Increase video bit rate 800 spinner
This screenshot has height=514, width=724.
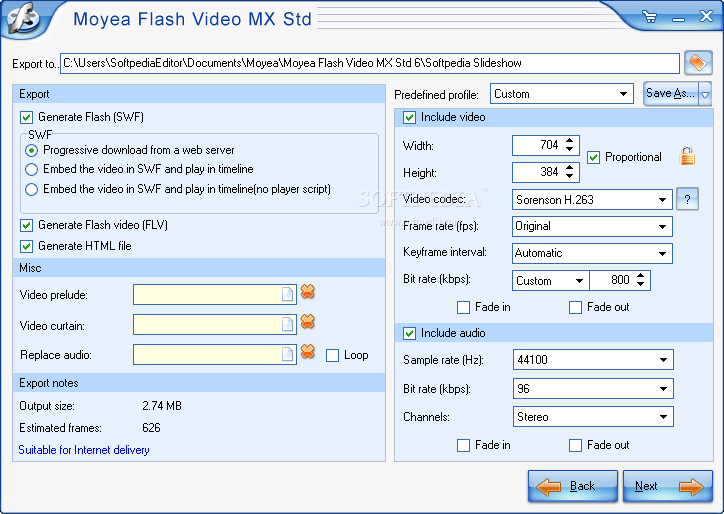pos(640,276)
